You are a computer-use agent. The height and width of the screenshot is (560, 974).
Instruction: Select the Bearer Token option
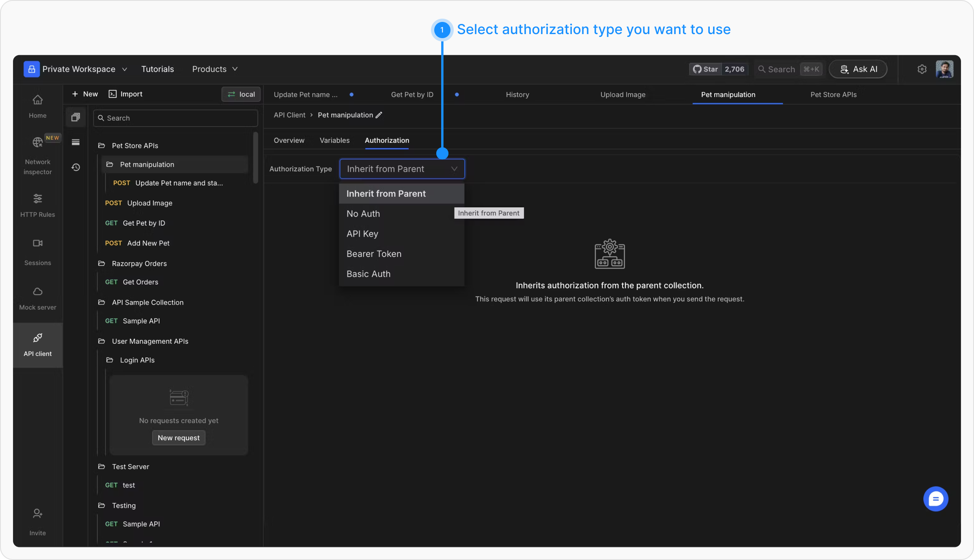[374, 254]
